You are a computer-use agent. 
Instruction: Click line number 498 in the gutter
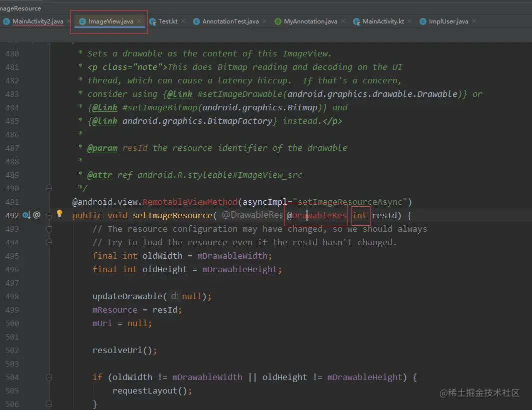click(x=12, y=297)
